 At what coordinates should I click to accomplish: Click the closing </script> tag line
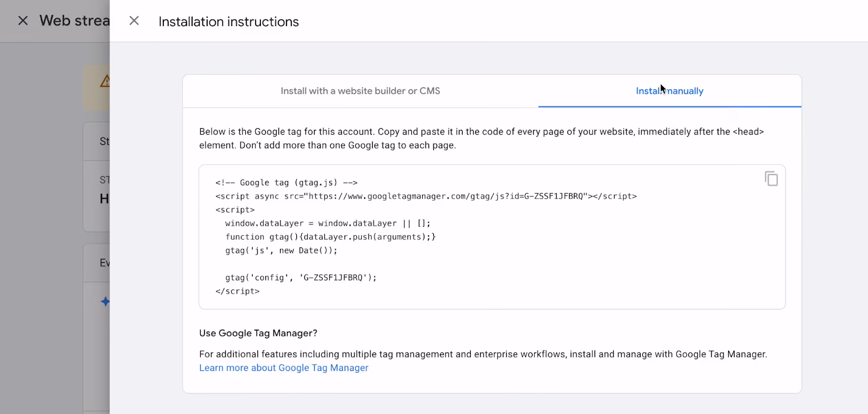click(x=238, y=291)
